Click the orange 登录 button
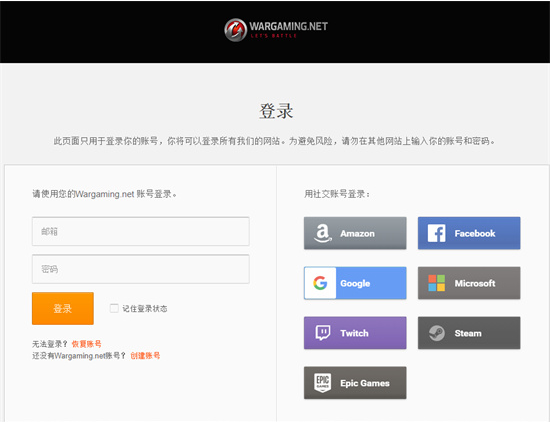The width and height of the screenshot is (551, 422). click(63, 309)
